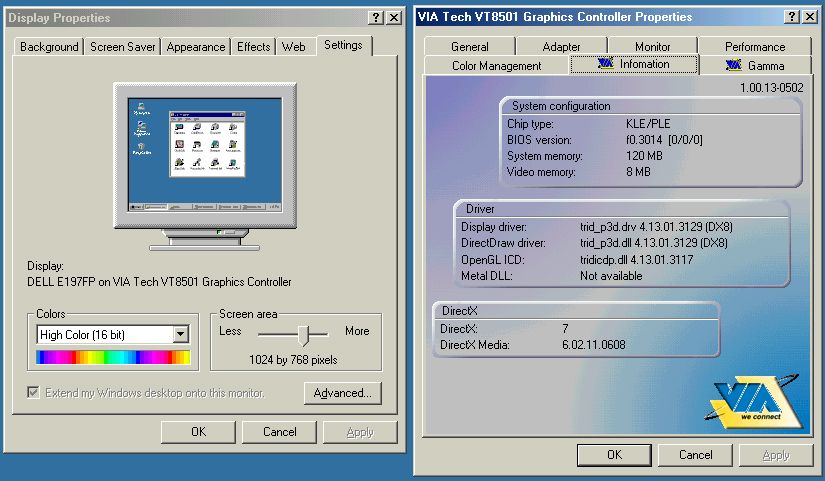Viewport: 825px width, 481px height.
Task: Click the version text 1.00.13-0502
Action: coord(772,88)
